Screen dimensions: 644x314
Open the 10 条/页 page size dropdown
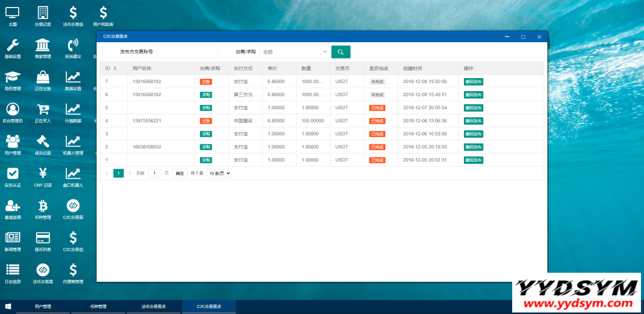(x=219, y=173)
